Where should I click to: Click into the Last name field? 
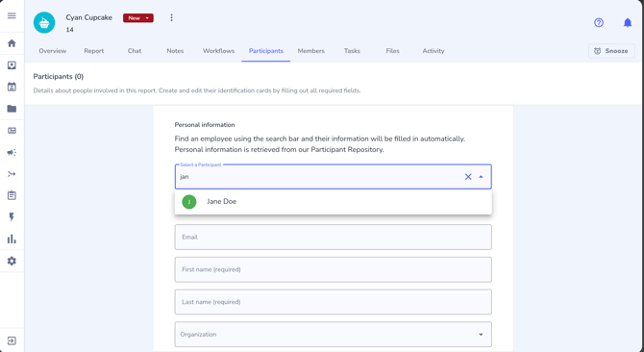tap(334, 302)
